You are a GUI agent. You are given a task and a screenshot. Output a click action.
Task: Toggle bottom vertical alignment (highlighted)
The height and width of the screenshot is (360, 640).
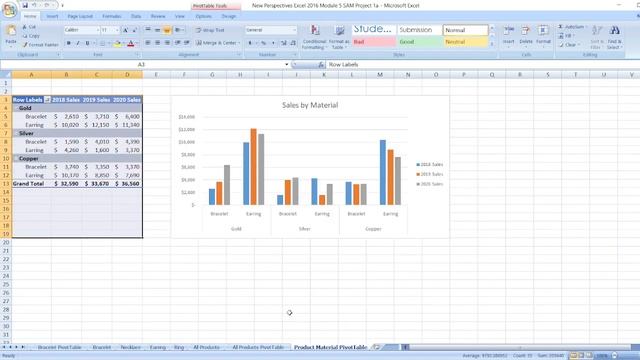pyautogui.click(x=167, y=30)
